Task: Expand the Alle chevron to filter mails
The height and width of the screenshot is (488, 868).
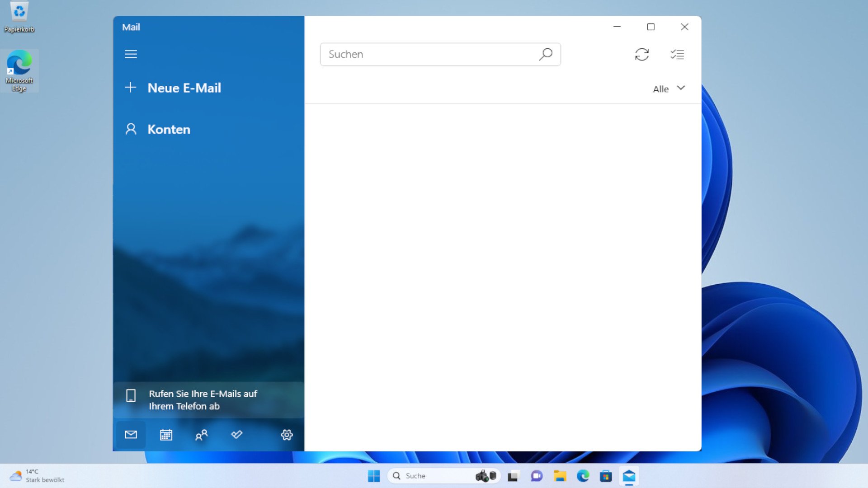Action: (681, 89)
